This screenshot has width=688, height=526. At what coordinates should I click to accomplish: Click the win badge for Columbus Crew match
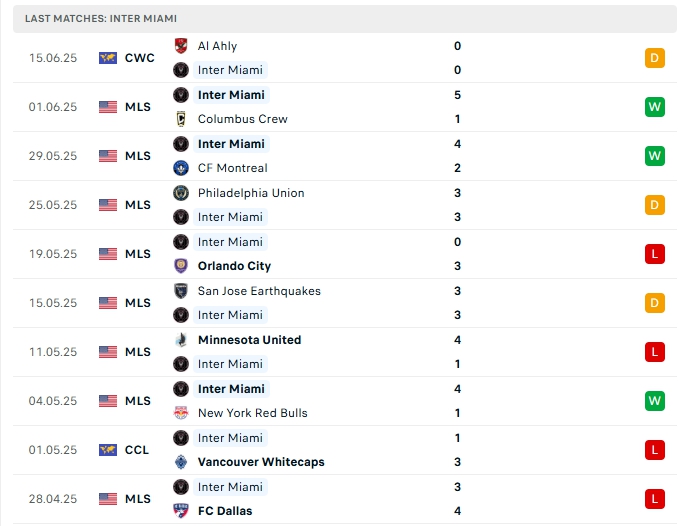pyautogui.click(x=655, y=107)
